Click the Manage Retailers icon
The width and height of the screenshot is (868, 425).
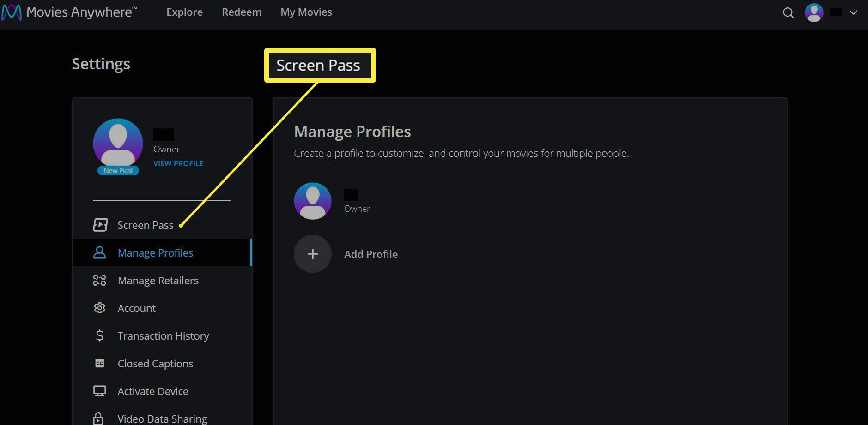pyautogui.click(x=99, y=280)
